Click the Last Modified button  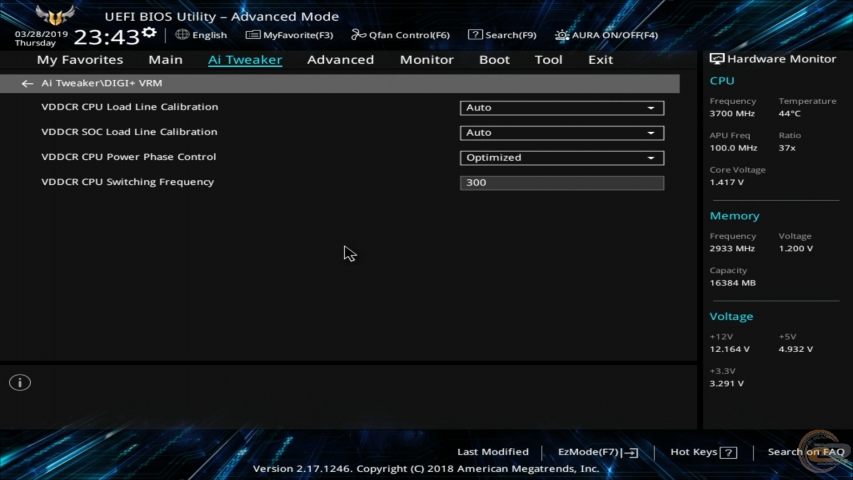(492, 452)
